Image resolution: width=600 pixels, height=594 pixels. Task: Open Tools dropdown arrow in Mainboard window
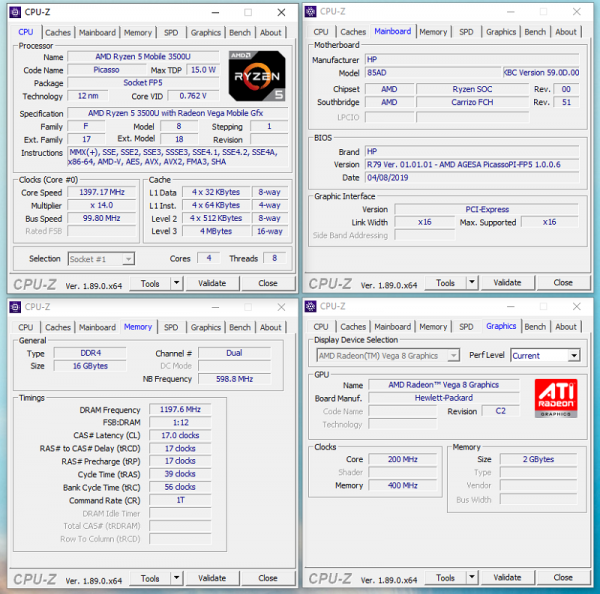coord(472,283)
